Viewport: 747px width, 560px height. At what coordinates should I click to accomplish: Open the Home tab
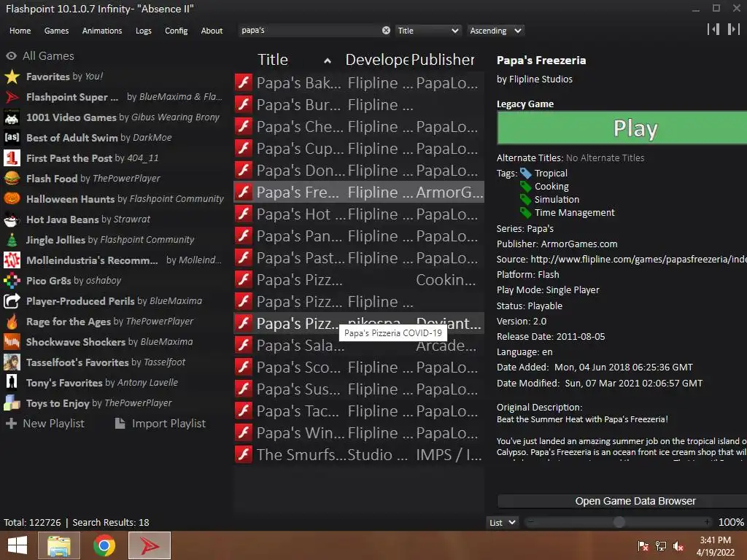coord(20,31)
